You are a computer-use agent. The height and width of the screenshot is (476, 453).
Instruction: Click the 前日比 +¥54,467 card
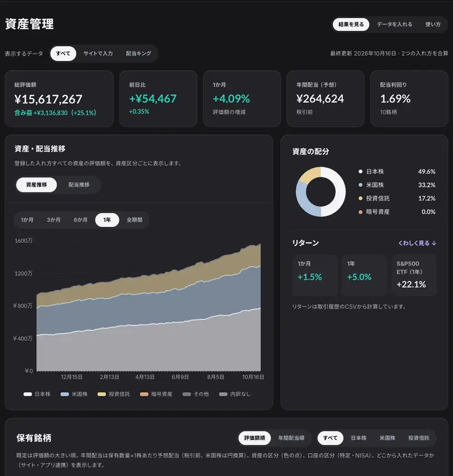point(158,99)
